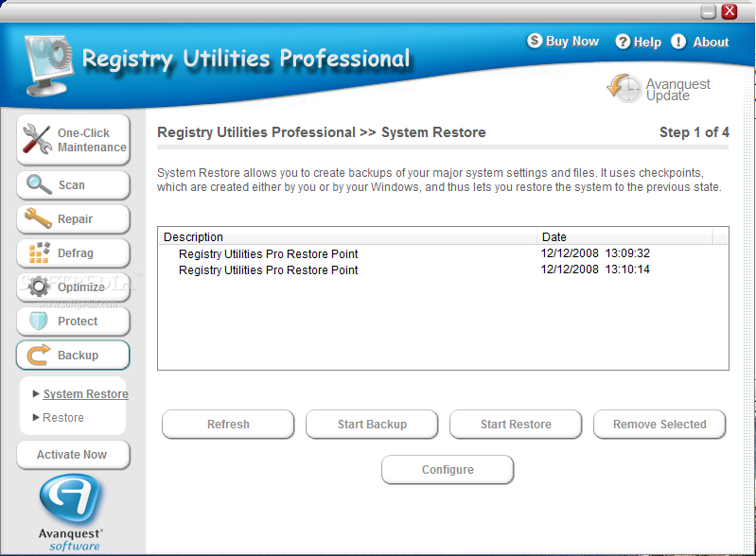Click the Remove Selected button
Screen dimensions: 756x556
click(x=659, y=425)
